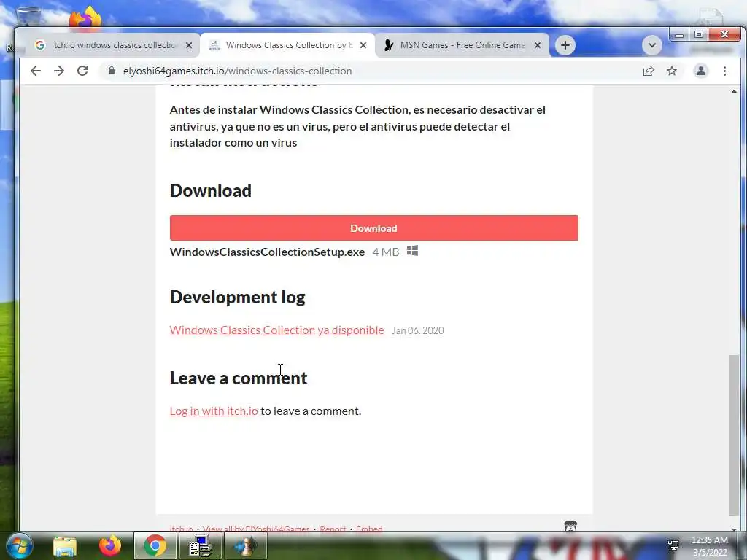Click the red Download button
This screenshot has width=747, height=560.
(x=374, y=228)
